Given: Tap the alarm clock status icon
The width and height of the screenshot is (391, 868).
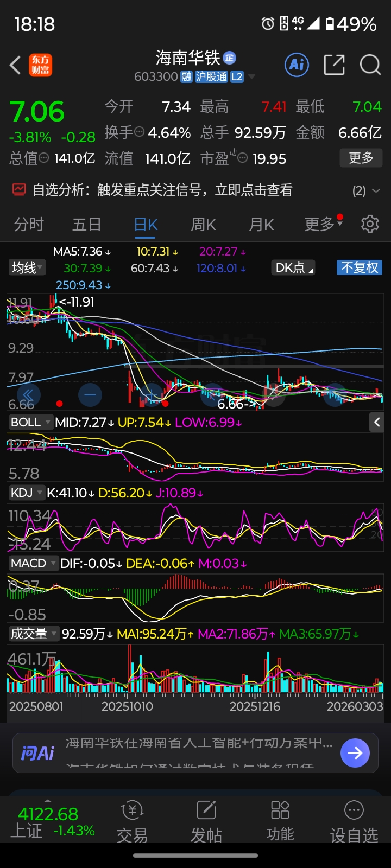Looking at the screenshot, I should pyautogui.click(x=268, y=23).
